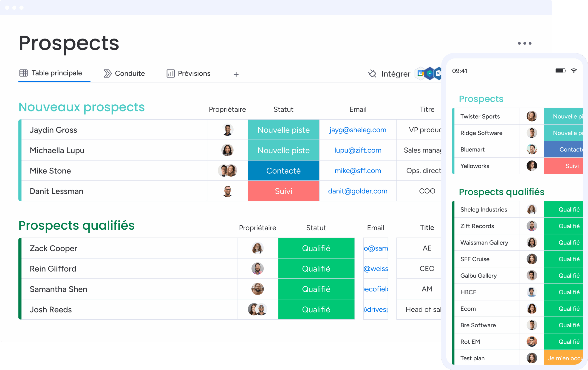The image size is (588, 370).
Task: Click the Statut header of Nouveaux prospects
Action: click(283, 109)
